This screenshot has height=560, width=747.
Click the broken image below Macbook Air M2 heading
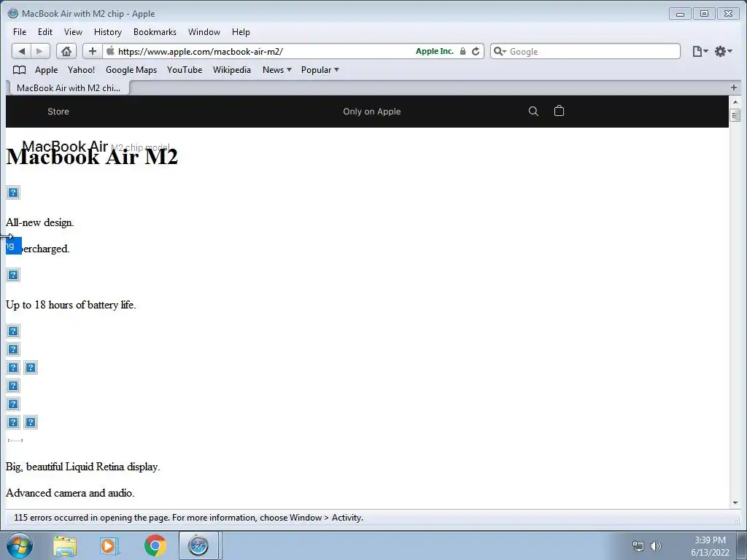(13, 192)
